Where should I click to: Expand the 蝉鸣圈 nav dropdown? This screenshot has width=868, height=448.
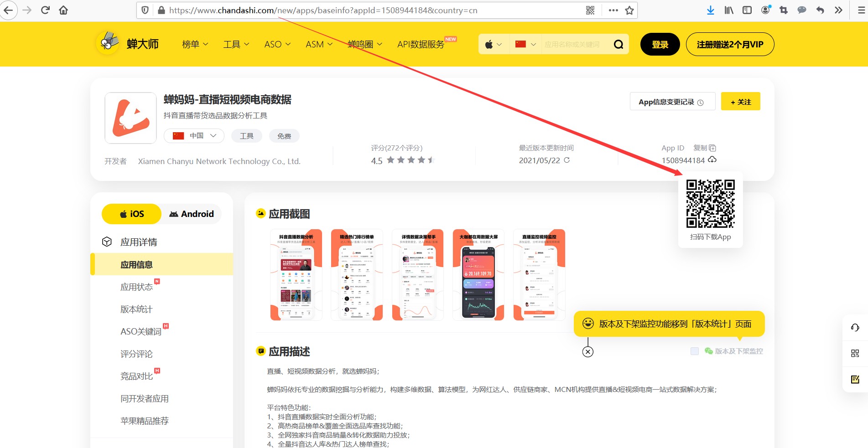click(x=365, y=44)
